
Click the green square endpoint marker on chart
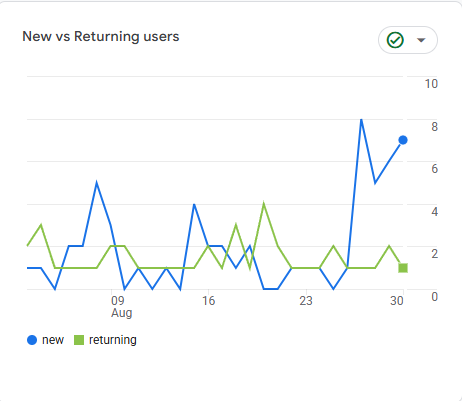(x=403, y=268)
